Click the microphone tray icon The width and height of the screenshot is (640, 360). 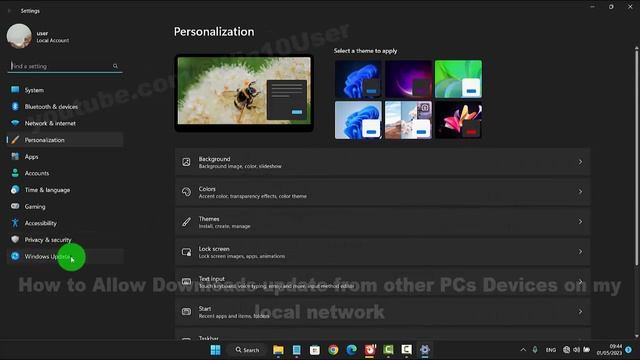[x=535, y=350]
